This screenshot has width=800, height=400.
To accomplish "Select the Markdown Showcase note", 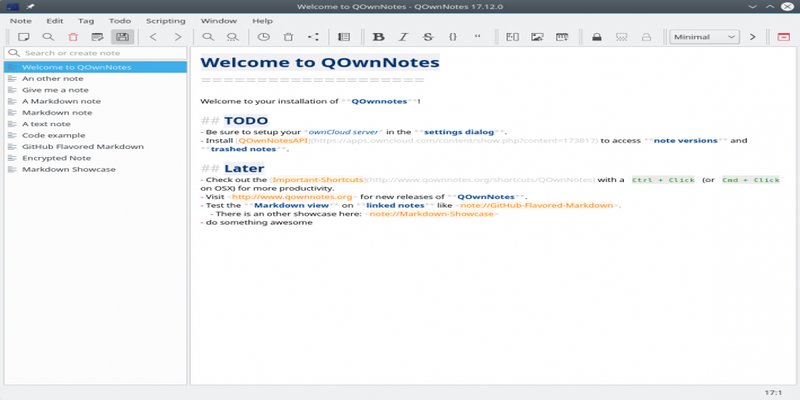I will pos(95,169).
